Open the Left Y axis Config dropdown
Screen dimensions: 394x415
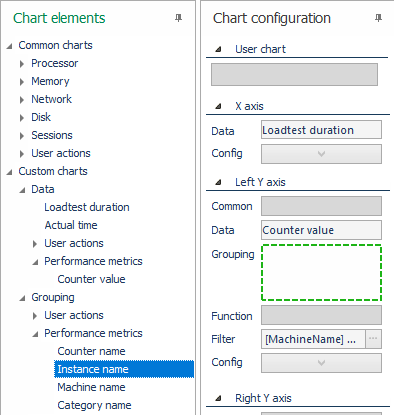click(321, 363)
